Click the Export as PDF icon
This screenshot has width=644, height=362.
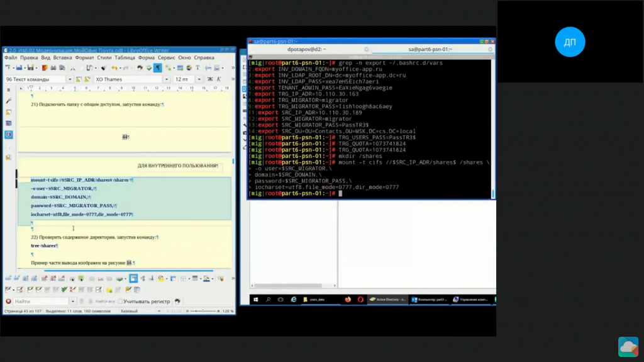coord(45,68)
